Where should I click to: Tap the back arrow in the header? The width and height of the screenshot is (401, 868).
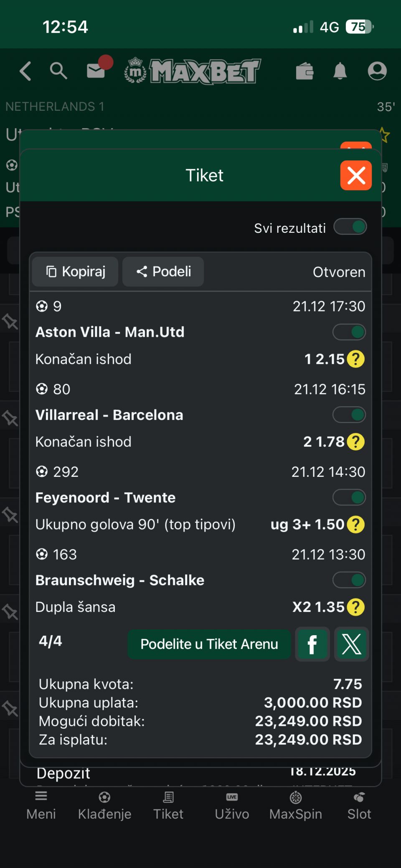click(25, 71)
